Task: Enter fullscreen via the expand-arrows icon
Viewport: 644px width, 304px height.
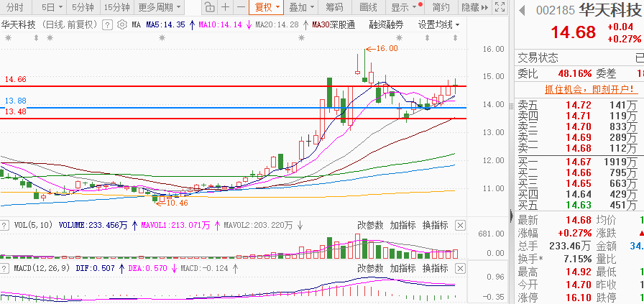Action: point(500,7)
